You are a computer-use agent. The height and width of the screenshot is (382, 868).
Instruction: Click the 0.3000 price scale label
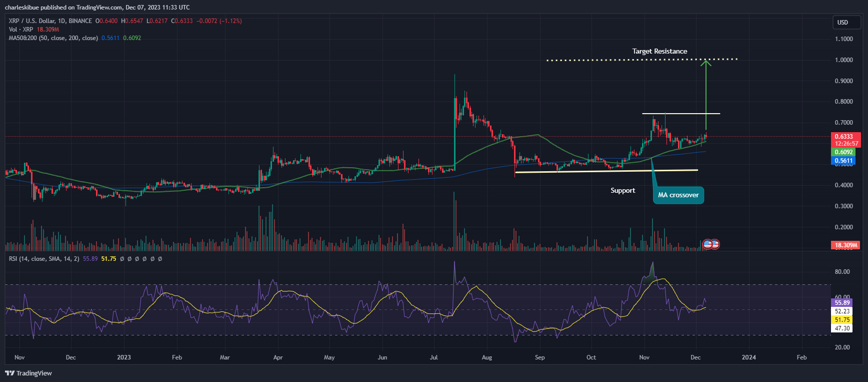coord(844,206)
